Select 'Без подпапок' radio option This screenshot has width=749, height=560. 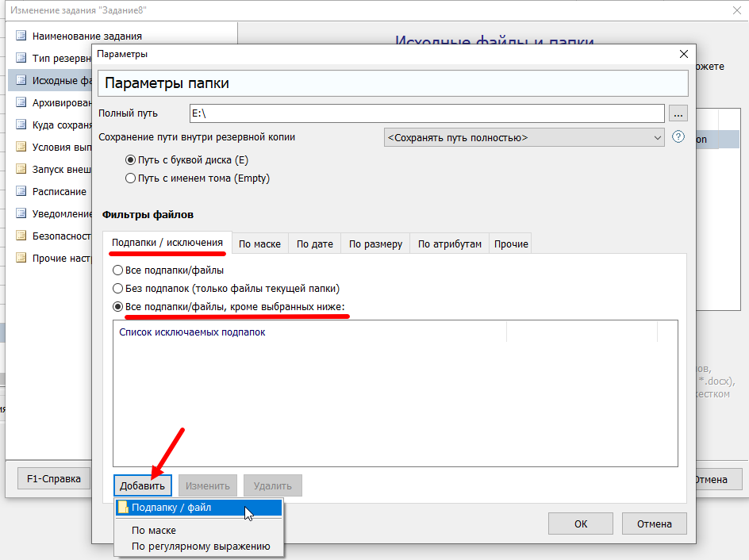point(118,289)
